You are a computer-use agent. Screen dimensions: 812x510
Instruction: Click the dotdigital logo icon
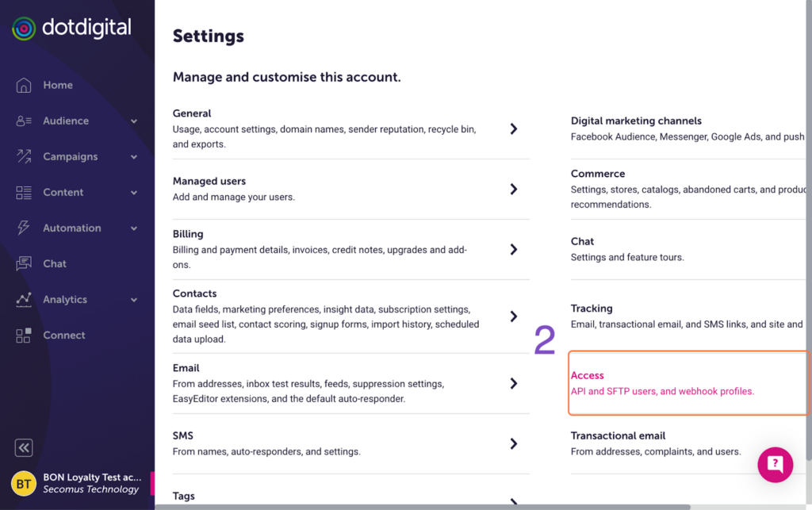pos(24,29)
